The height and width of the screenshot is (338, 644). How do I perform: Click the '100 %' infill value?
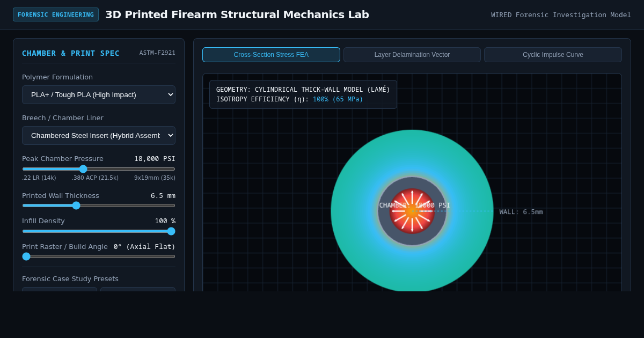pos(165,221)
